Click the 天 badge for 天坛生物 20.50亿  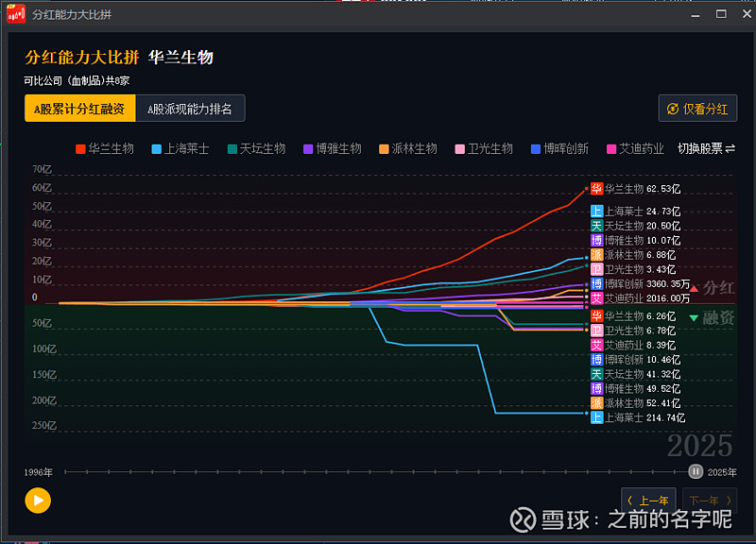(597, 226)
